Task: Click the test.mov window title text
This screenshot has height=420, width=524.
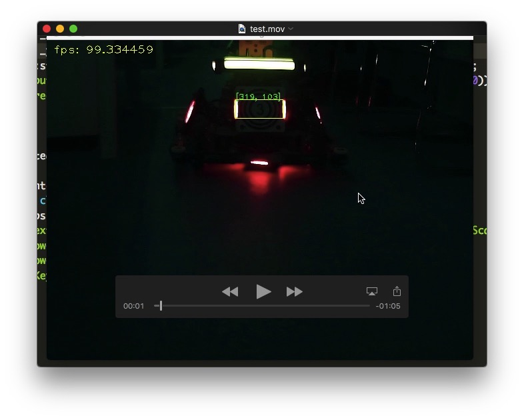Action: 267,29
